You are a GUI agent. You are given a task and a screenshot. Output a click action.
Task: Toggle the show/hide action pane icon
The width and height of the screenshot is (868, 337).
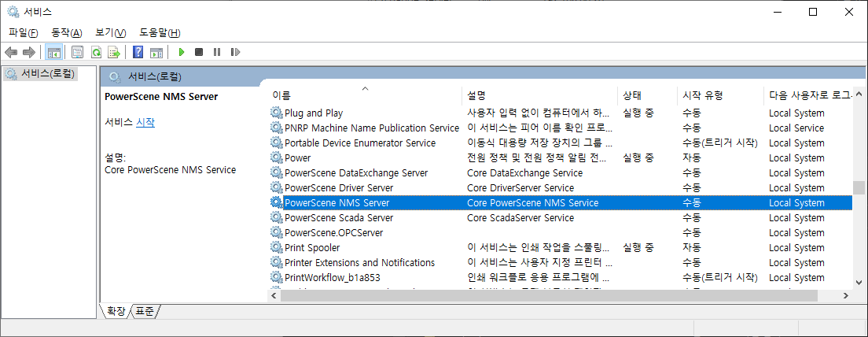156,52
